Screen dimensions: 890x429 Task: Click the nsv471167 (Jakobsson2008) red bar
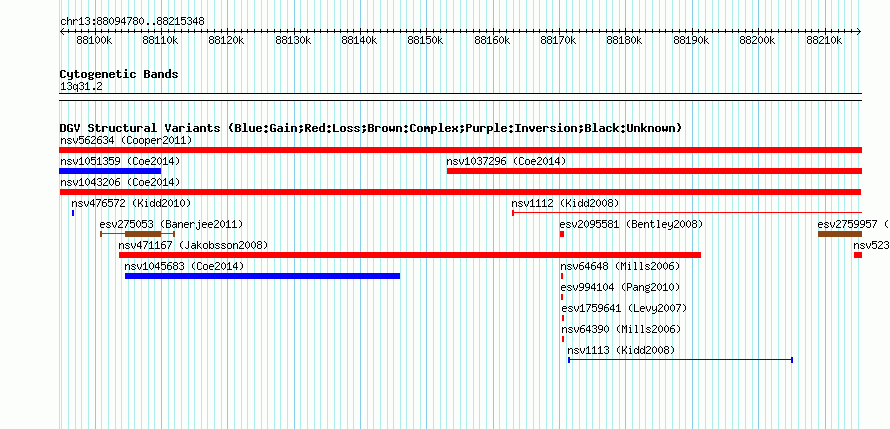click(410, 255)
